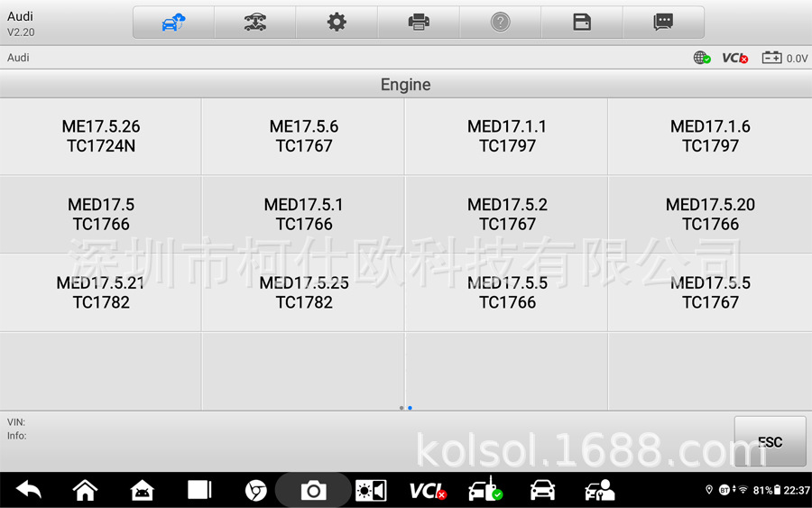Select MED17.5.5 TC1766 tile

point(507,292)
